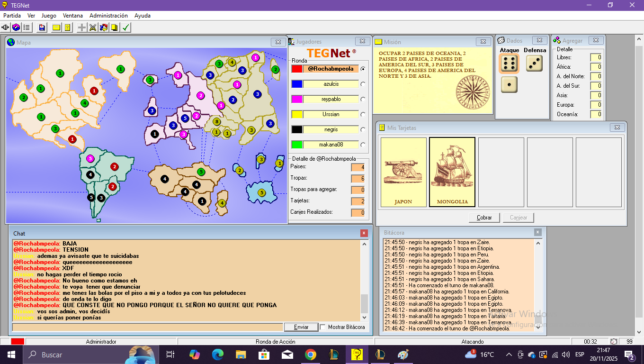Click the stacked yellow cards toolbar icon
644x364 pixels.
point(115,27)
